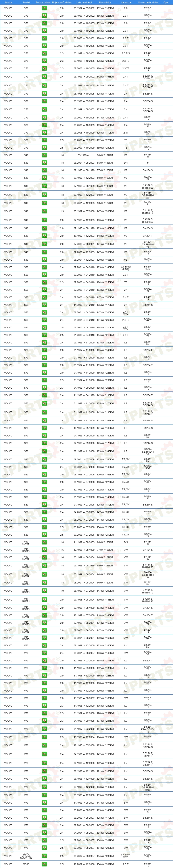Viewport: 173px width, 868px height.
Task: Click the '2.5 T XC AWD' cell
Action: coord(125,856)
